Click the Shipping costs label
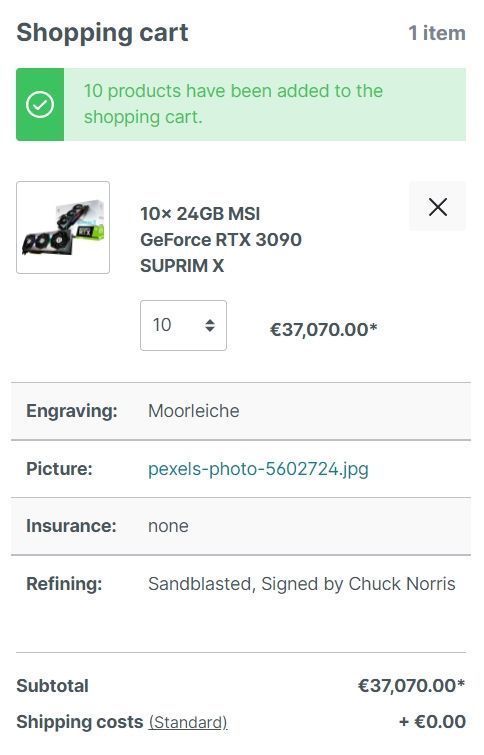The height and width of the screenshot is (755, 484). point(79,722)
